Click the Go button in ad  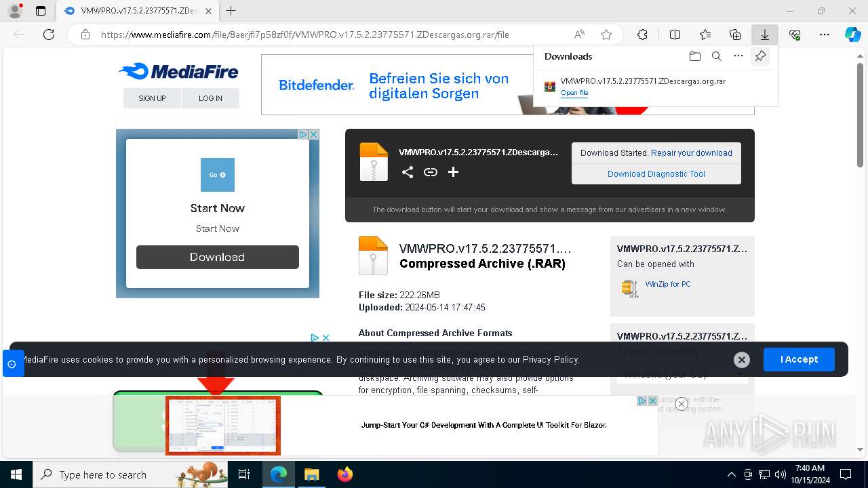(x=218, y=175)
